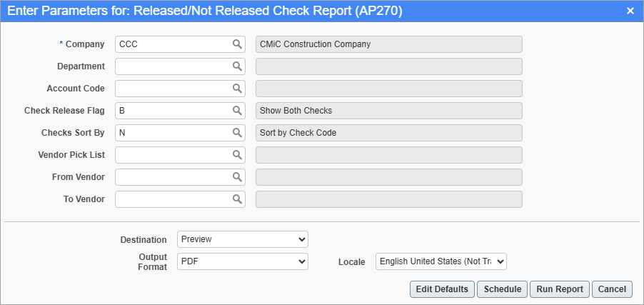Click the Destination label
Viewport: 644px width, 305px height.
(x=144, y=240)
